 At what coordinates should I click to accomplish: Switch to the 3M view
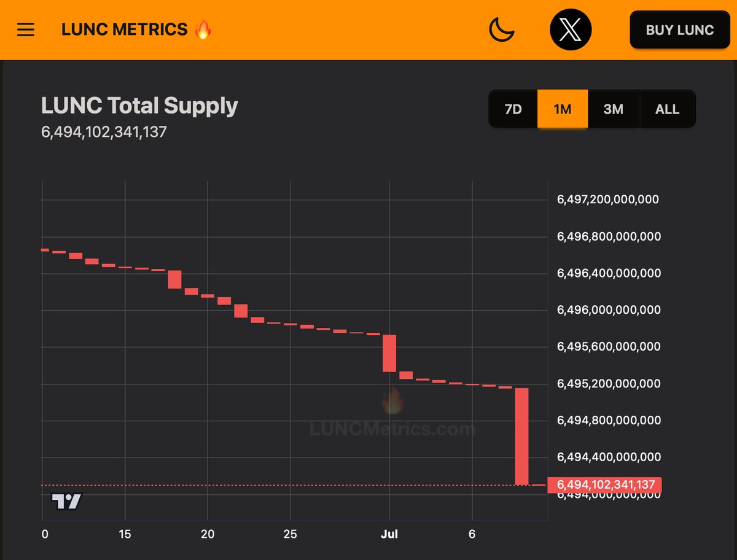614,109
